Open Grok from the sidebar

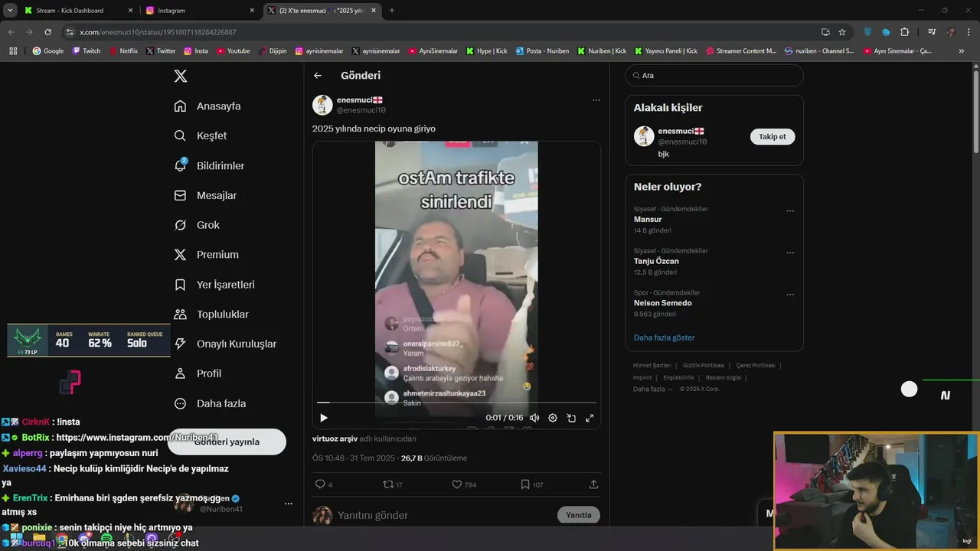point(197,225)
